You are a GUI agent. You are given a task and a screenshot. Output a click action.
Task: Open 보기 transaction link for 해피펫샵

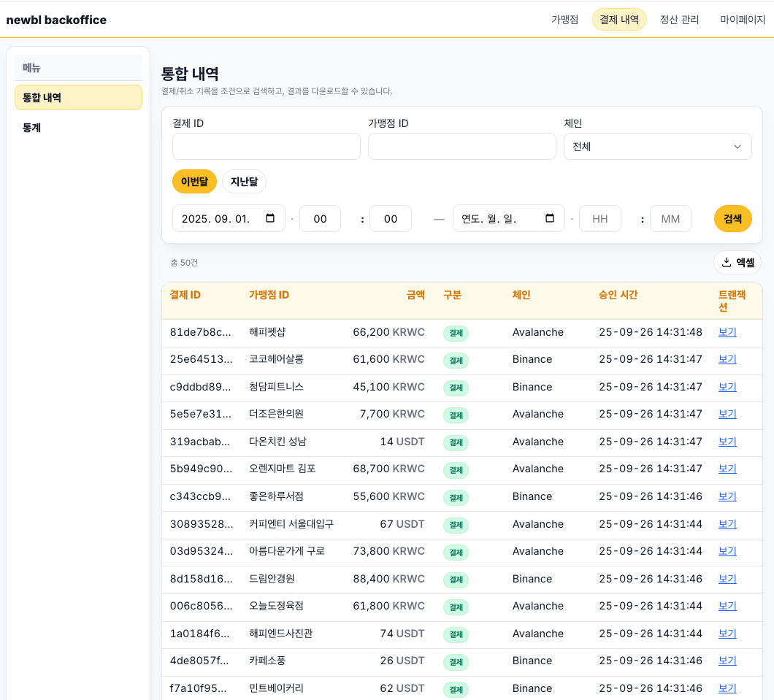pos(727,332)
